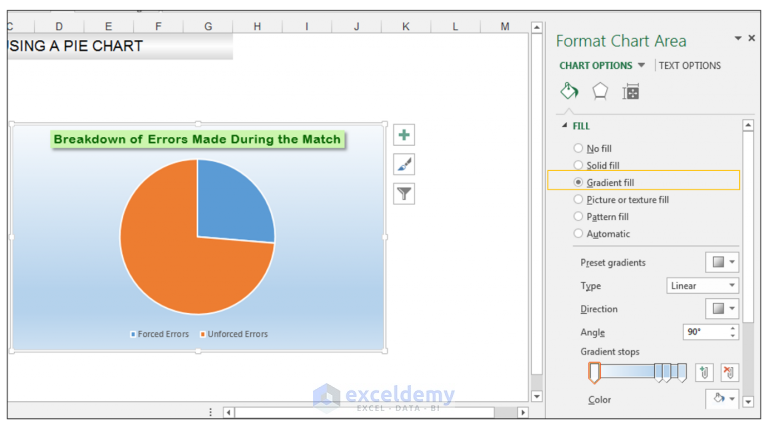Open the gradient Color picker dropdown

point(722,399)
